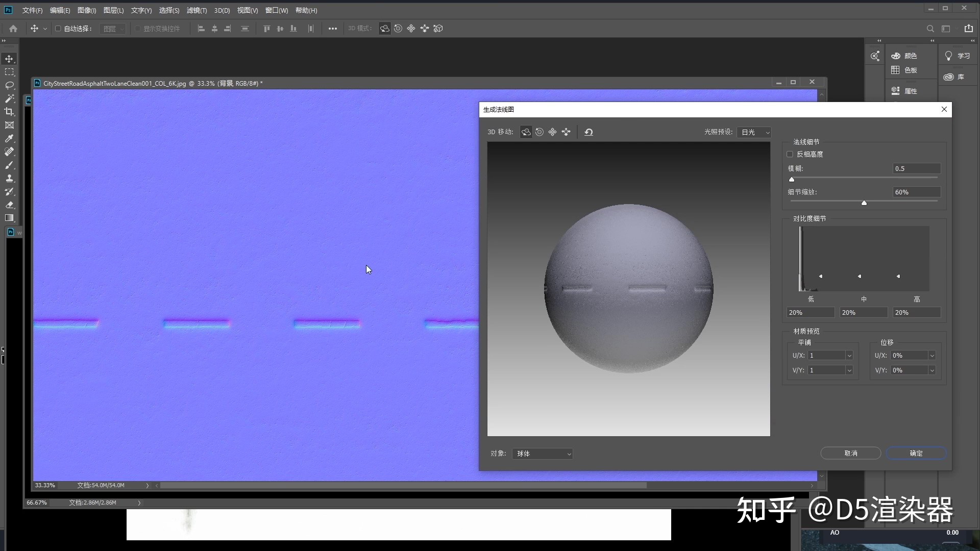
Task: Open the 滤镜(T) menu
Action: [x=197, y=10]
